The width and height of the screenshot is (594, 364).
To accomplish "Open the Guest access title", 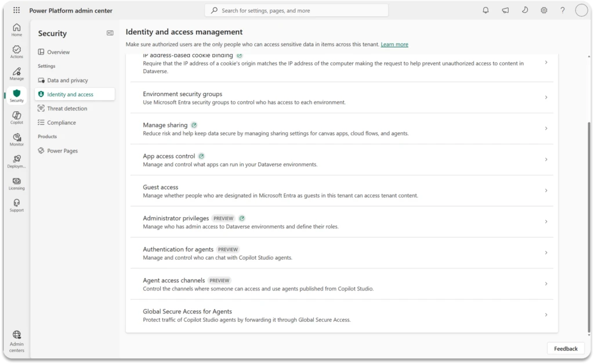I will point(160,187).
